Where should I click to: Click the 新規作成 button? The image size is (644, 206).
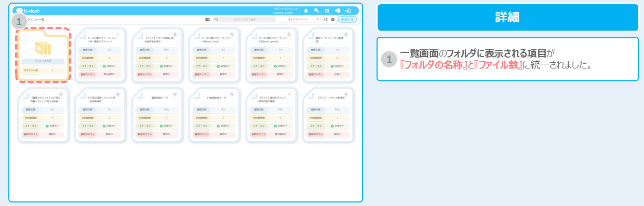coord(347,19)
